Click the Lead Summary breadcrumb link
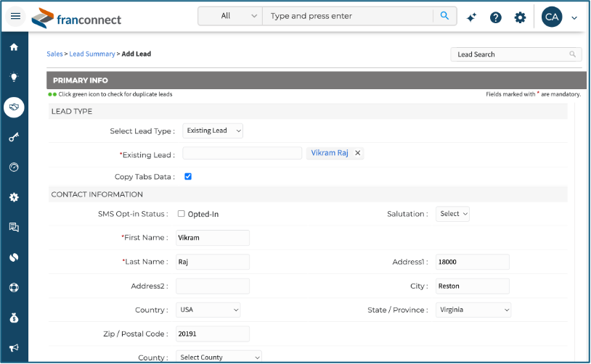The width and height of the screenshot is (591, 364). coord(92,54)
